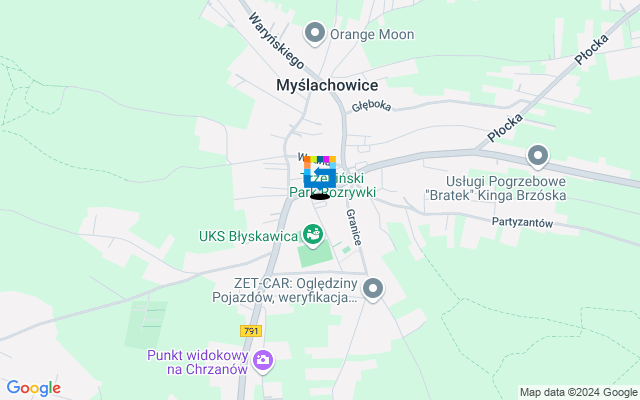
Task: Open the UKS Błyskawica green marker
Action: [313, 236]
